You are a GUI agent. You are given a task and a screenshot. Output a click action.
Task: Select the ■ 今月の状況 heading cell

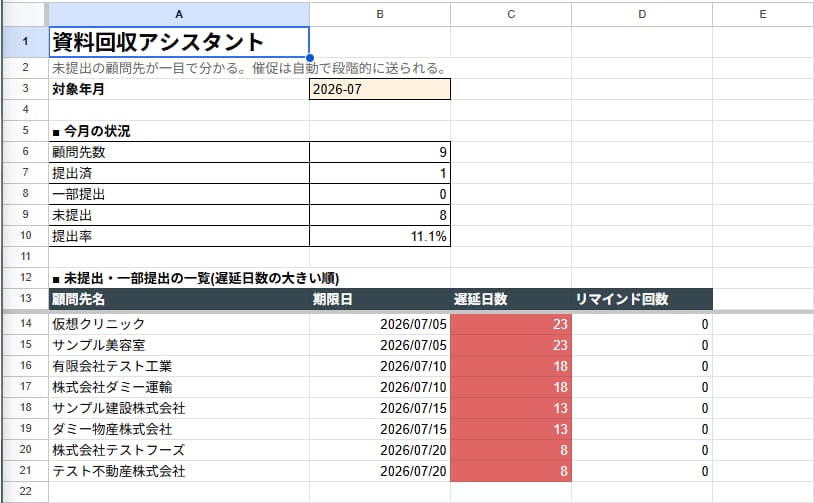point(179,131)
